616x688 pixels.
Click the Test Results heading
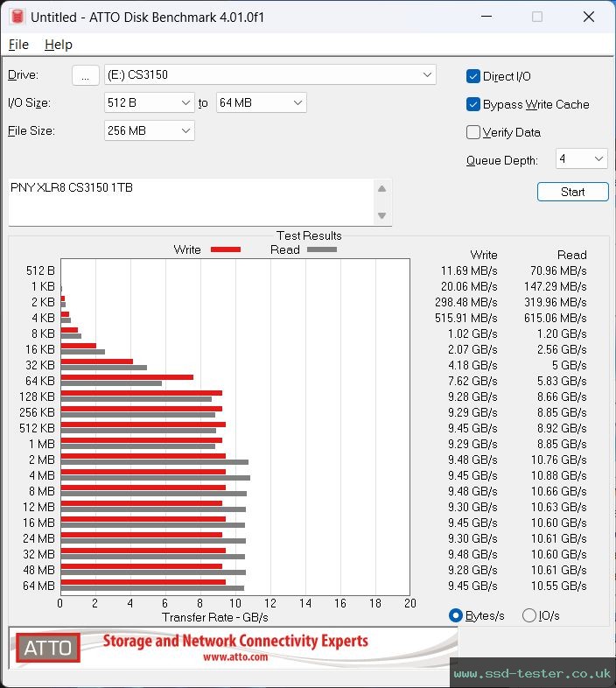[309, 235]
